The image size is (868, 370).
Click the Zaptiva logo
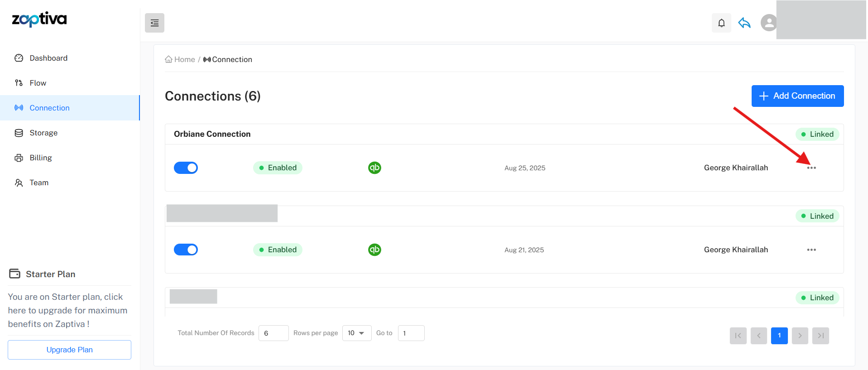[x=39, y=19]
